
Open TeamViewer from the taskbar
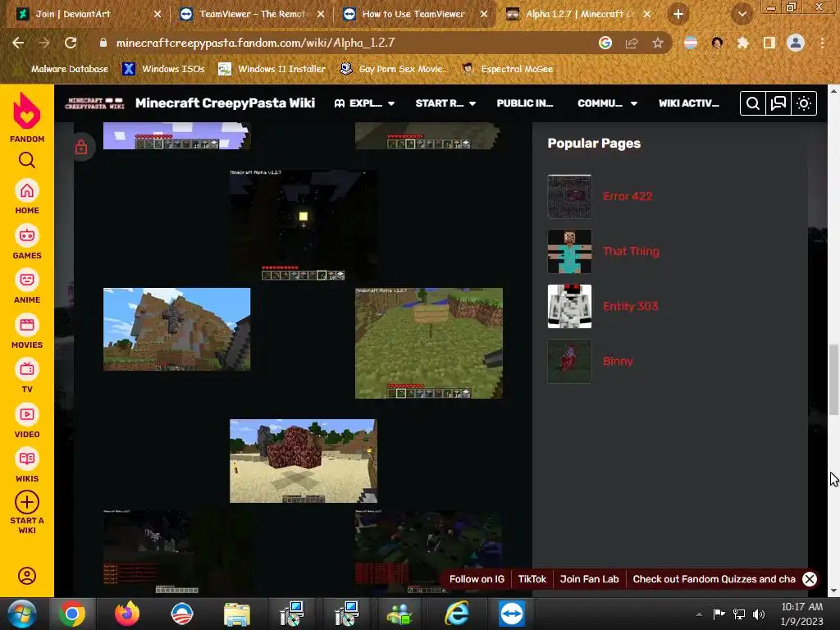click(x=512, y=614)
